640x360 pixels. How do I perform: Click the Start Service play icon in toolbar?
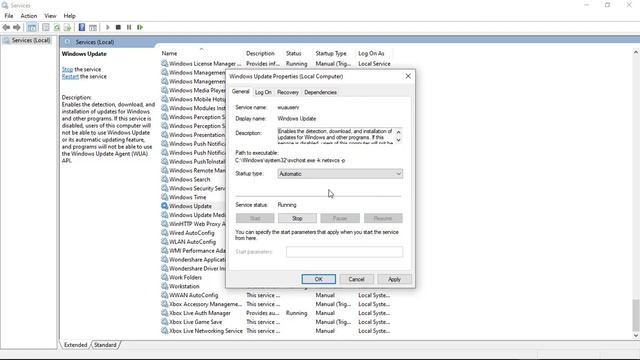108,27
